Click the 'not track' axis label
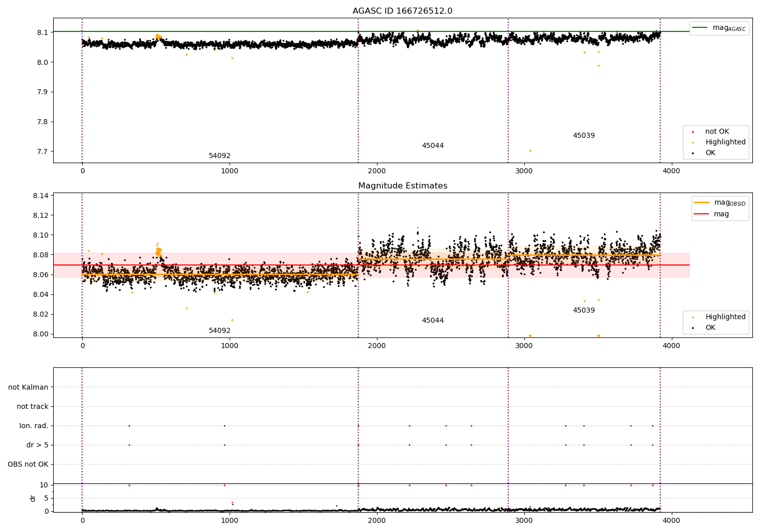Viewport: 760px width, 532px height. 32,407
